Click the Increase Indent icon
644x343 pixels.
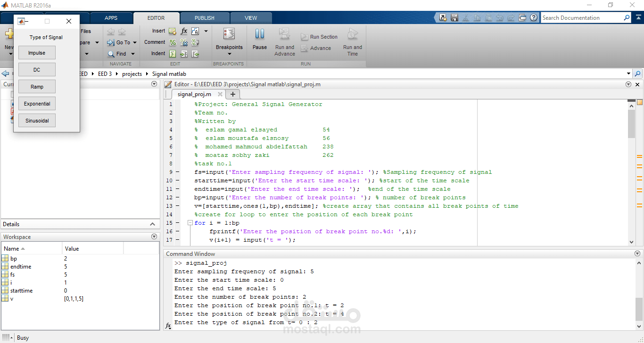pos(184,54)
